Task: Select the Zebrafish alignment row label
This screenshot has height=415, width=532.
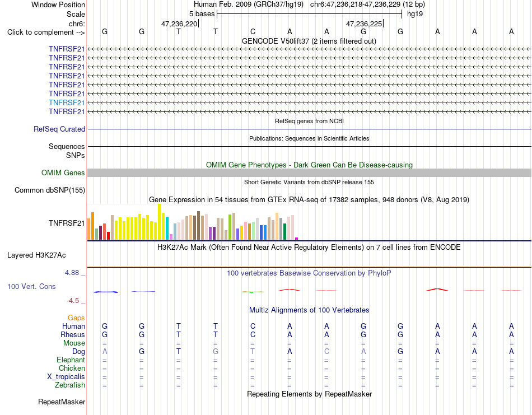Action: pyautogui.click(x=70, y=385)
